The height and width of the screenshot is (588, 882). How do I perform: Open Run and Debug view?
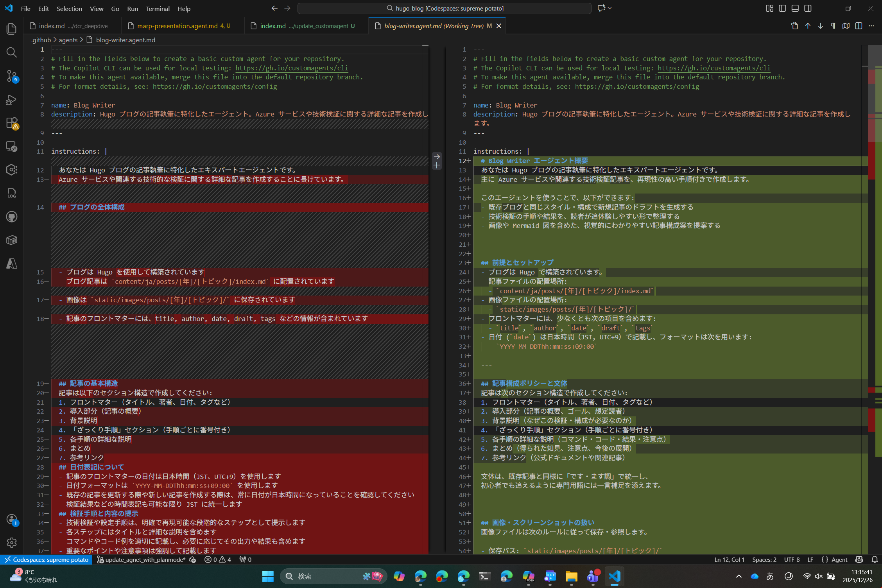[11, 100]
